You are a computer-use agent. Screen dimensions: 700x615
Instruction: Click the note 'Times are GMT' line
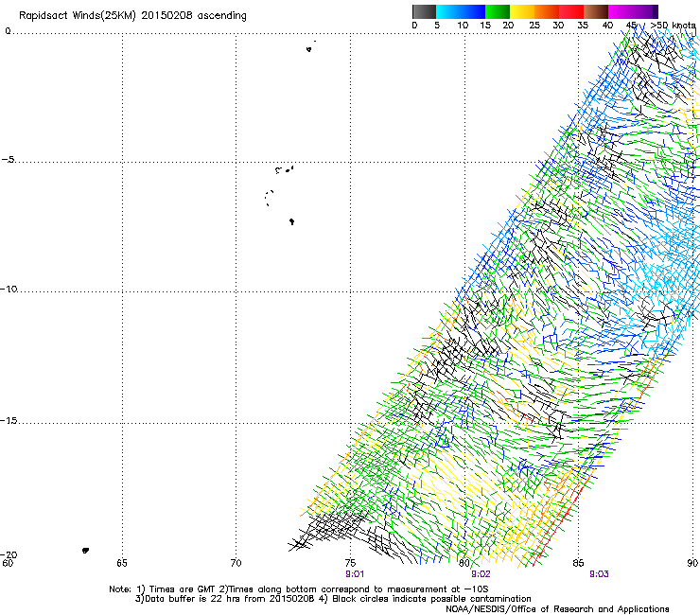tap(299, 589)
